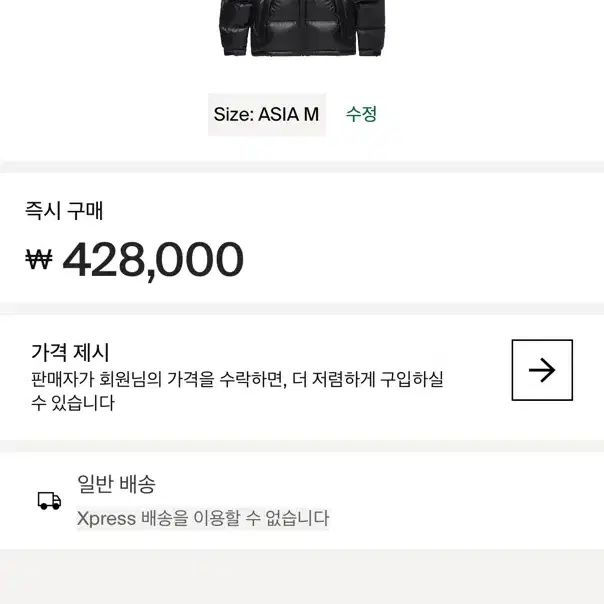Screen dimensions: 604x604
Task: Click the 판매자가 회원님의 가격을 description line
Action: click(237, 379)
